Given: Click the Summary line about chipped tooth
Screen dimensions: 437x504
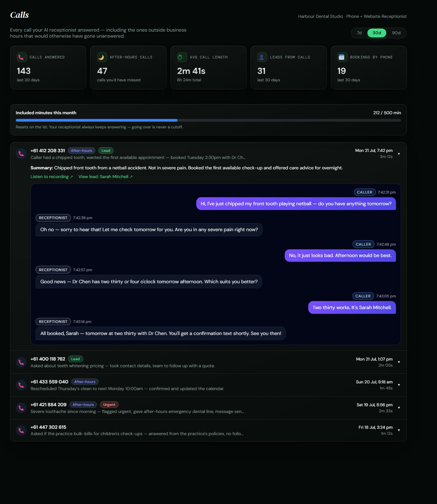Looking at the screenshot, I should tap(187, 168).
